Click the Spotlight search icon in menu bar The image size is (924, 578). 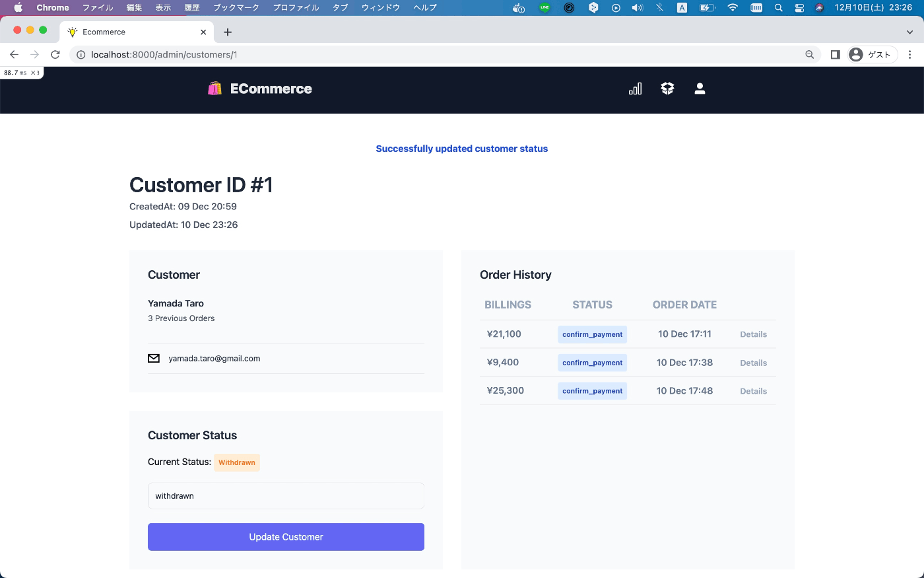click(x=778, y=7)
